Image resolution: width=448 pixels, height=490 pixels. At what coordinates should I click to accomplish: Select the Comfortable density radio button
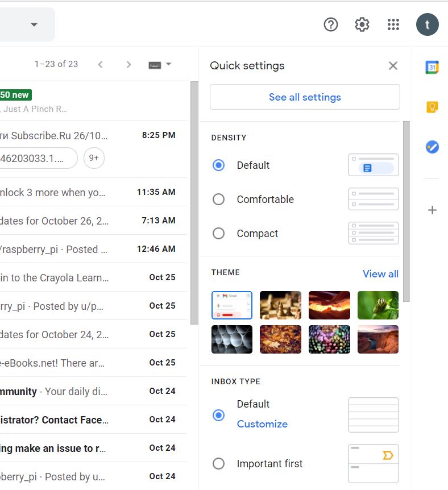(218, 200)
